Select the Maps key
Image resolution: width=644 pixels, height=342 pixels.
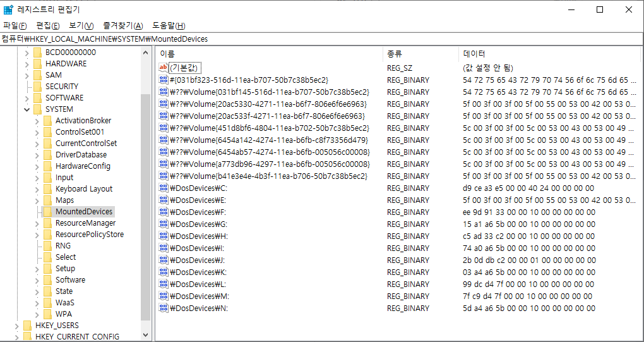65,200
